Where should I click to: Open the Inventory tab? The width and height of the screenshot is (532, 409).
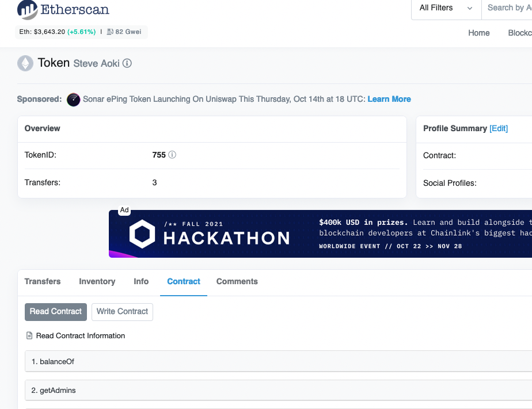click(x=97, y=281)
